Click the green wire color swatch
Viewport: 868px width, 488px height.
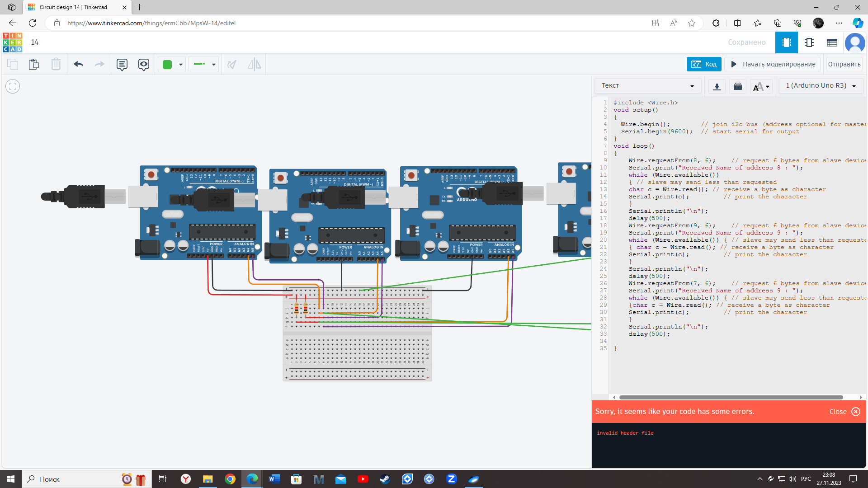click(x=167, y=64)
